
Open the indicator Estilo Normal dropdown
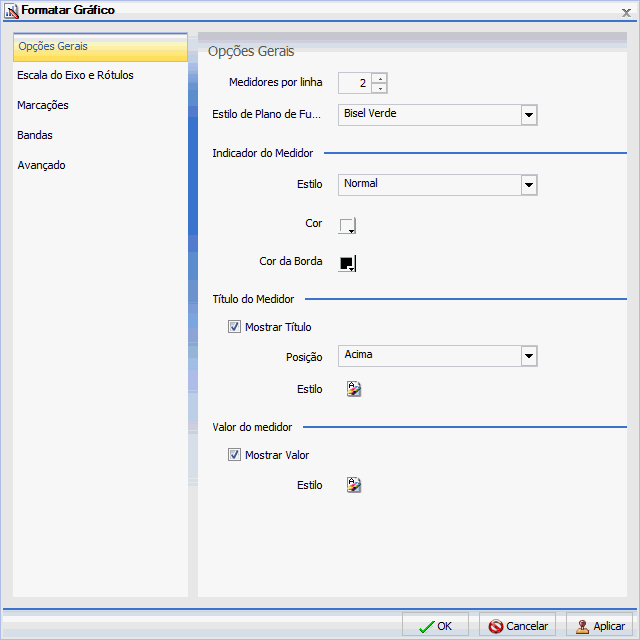click(438, 185)
